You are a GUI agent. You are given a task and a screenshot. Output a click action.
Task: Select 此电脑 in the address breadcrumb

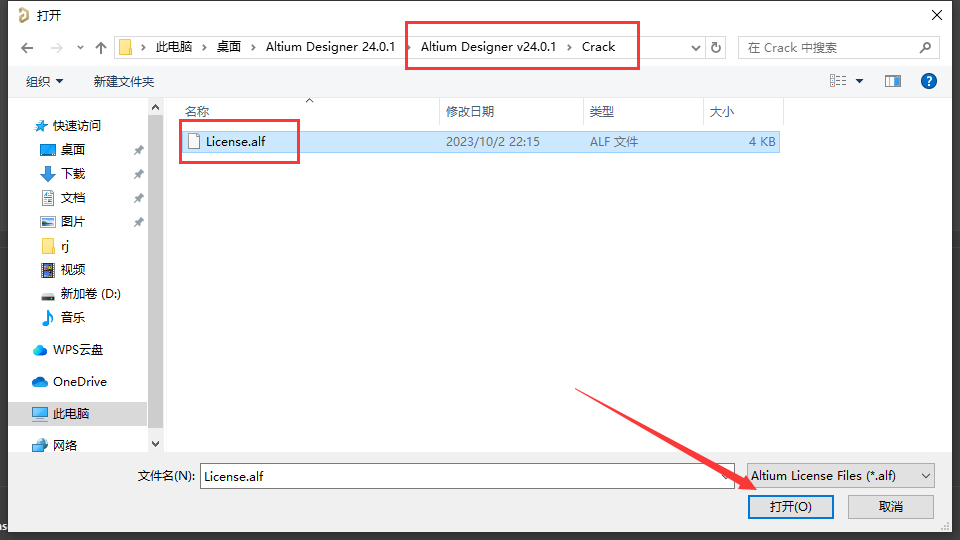tap(174, 47)
